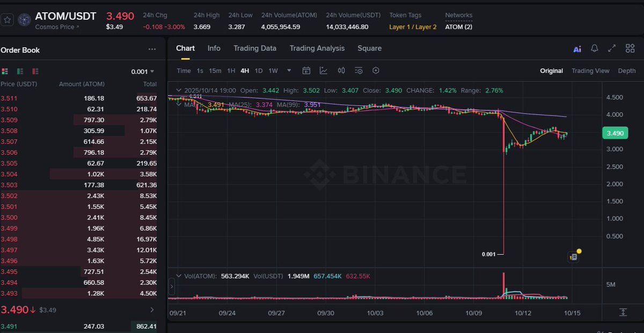Image resolution: width=644 pixels, height=333 pixels.
Task: Expand chart to fullscreen
Action: point(612,48)
